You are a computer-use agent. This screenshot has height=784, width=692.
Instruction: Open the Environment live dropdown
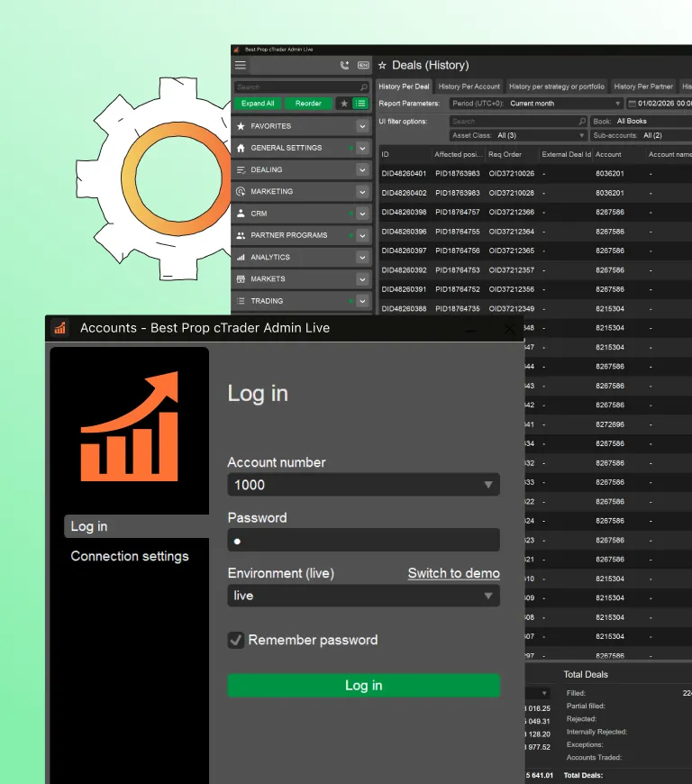click(363, 596)
